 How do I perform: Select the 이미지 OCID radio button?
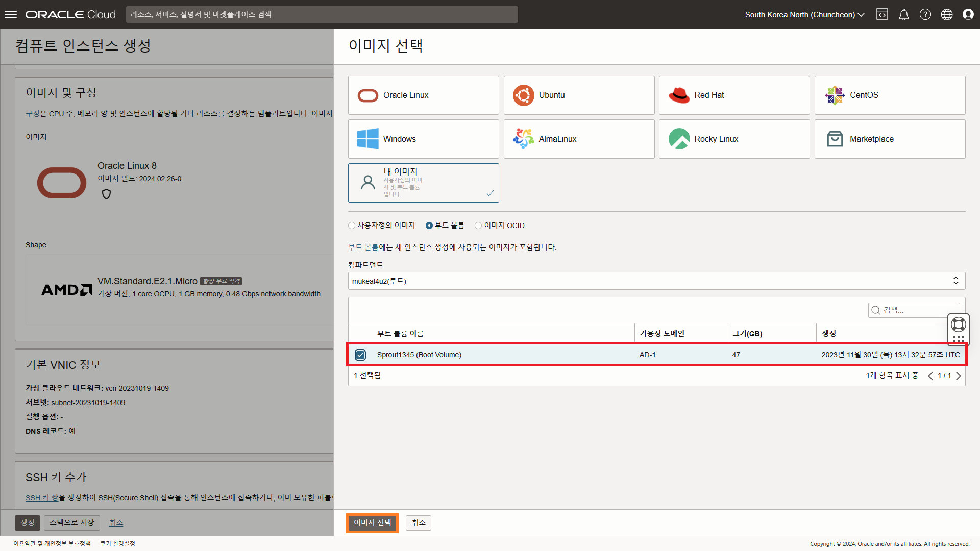[478, 226]
